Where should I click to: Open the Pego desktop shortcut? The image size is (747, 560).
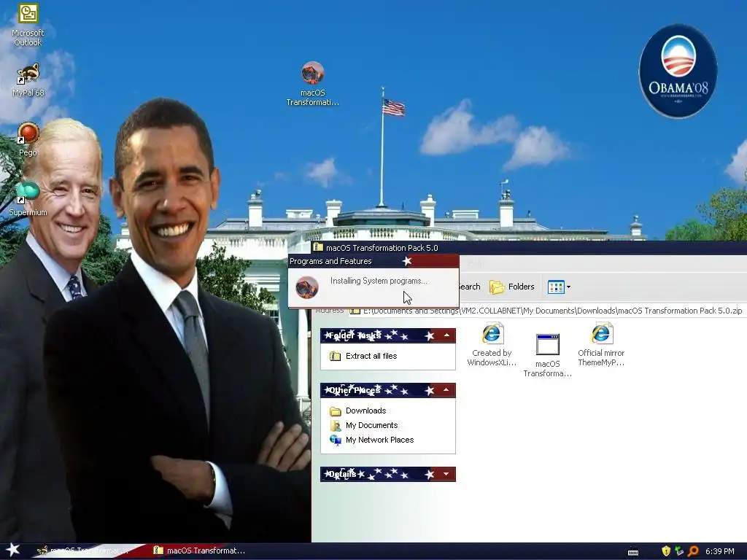(28, 139)
